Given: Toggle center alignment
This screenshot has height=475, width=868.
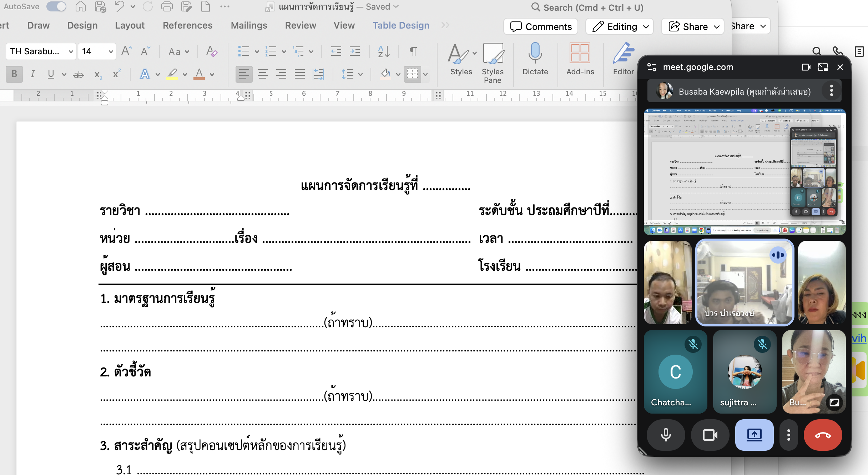Looking at the screenshot, I should coord(263,74).
